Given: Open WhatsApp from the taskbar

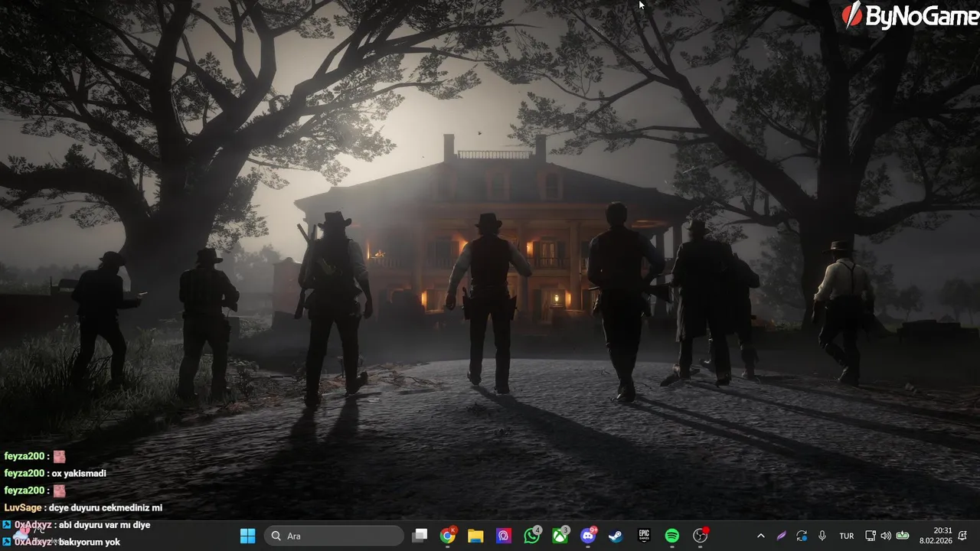Looking at the screenshot, I should 532,536.
